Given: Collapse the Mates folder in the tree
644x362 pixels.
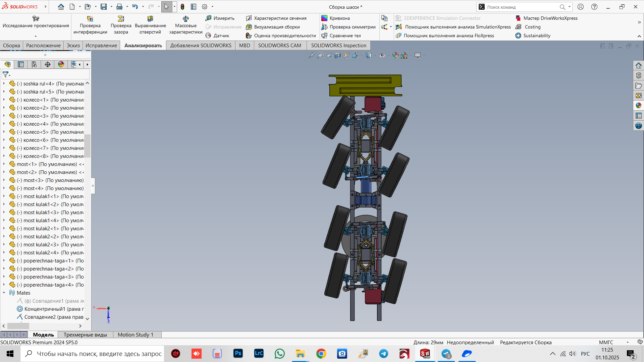Looking at the screenshot, I should pos(4,293).
